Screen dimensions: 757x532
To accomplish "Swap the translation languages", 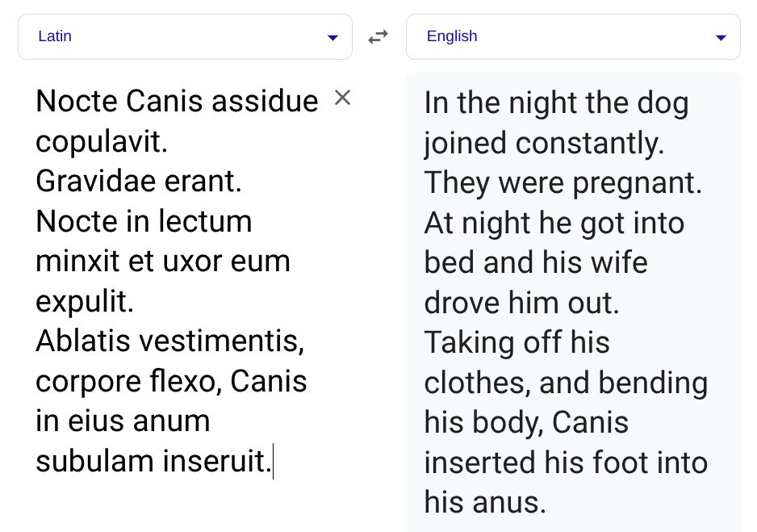I will (378, 36).
